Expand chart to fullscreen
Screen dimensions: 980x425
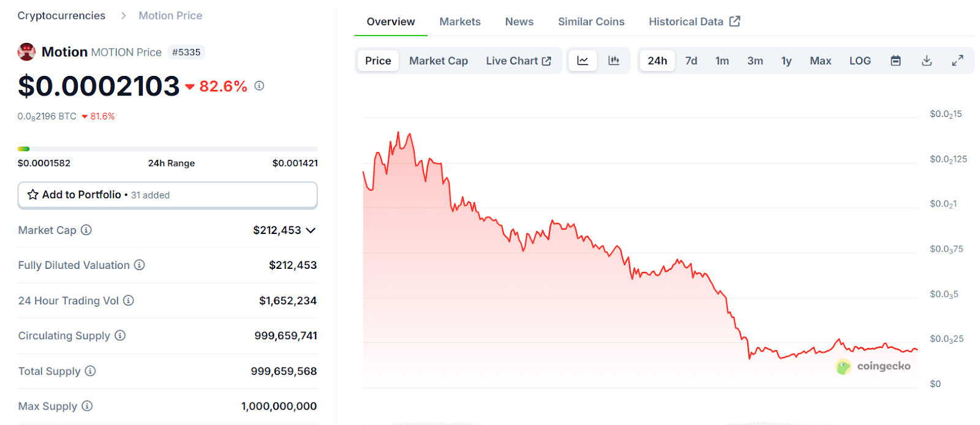958,61
